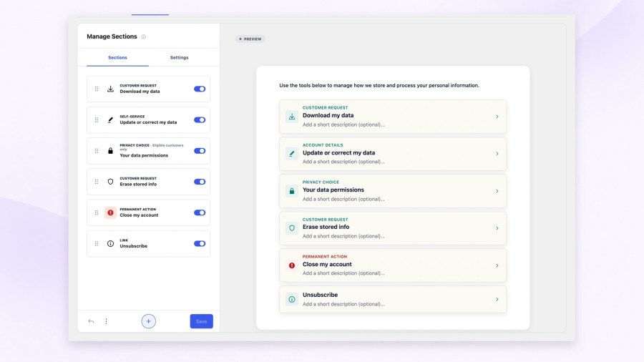
Task: Click the info icon in preview Unsubscribe card
Action: [292, 299]
